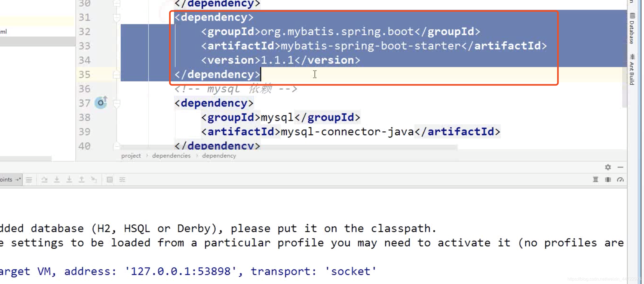Hide the debug tool window
Viewport: 644px width, 284px height.
pyautogui.click(x=620, y=167)
